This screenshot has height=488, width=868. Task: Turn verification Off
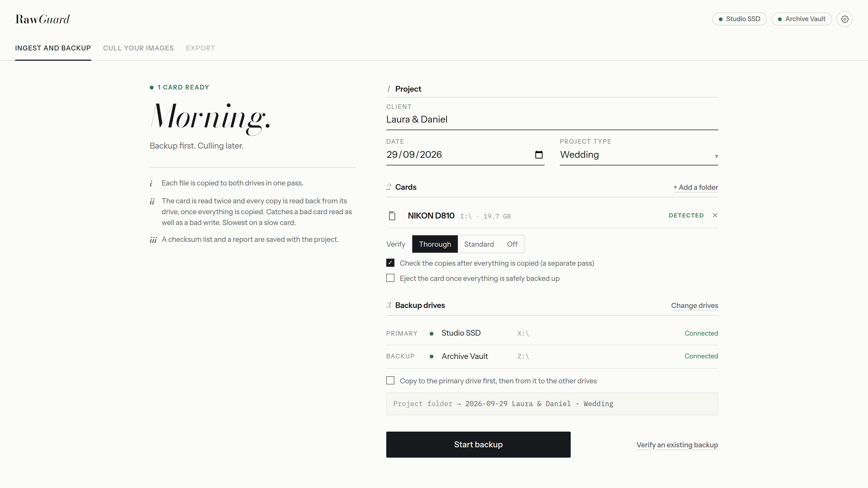click(x=512, y=244)
